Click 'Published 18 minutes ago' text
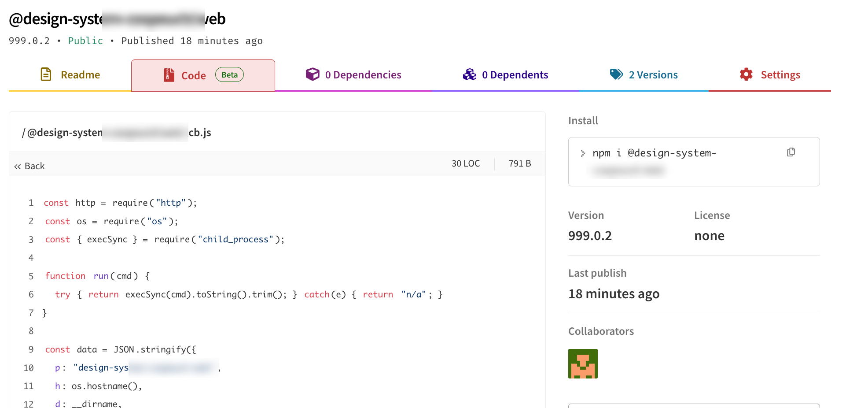The width and height of the screenshot is (868, 408). (192, 41)
